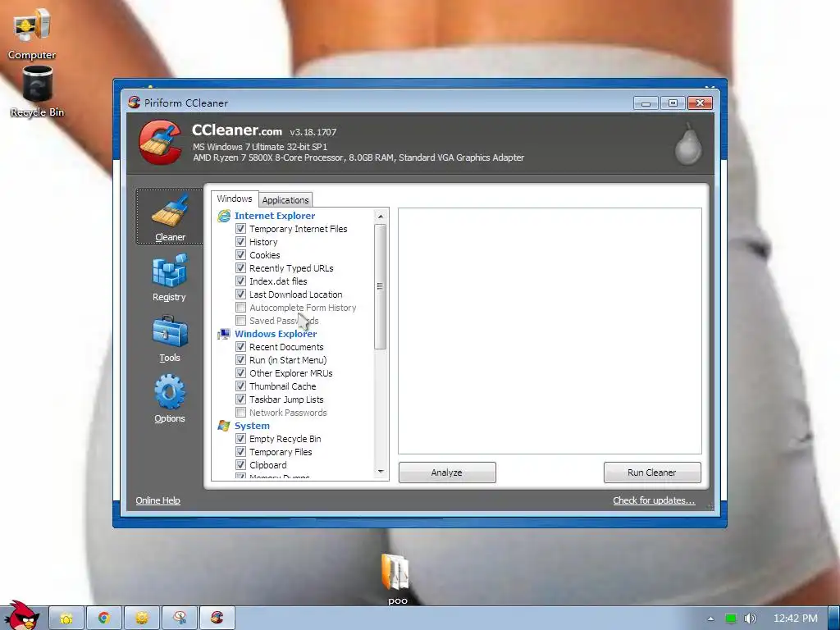840x630 pixels.
Task: Click the Piriform pear logo
Action: [688, 143]
